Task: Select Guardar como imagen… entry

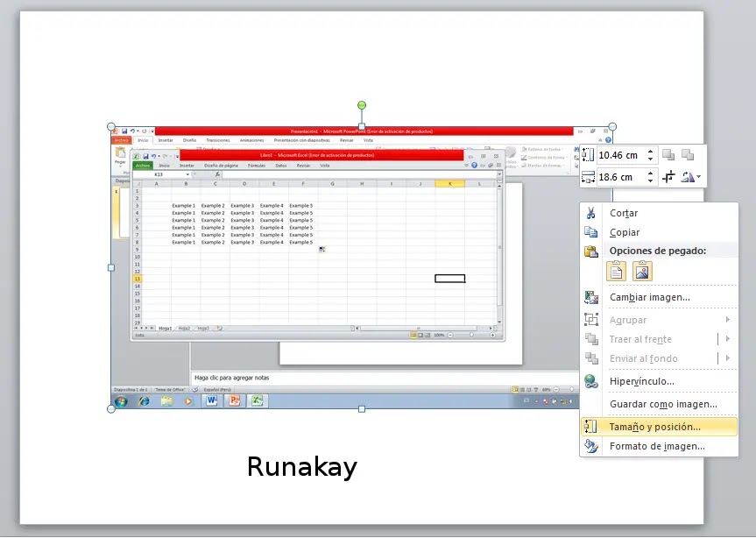Action: click(x=659, y=404)
